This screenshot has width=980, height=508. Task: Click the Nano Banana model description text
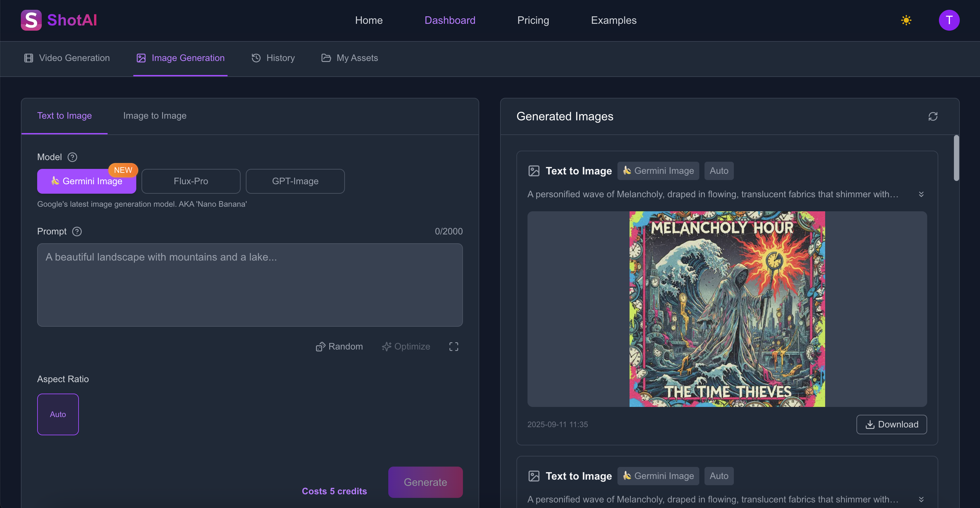click(x=142, y=204)
